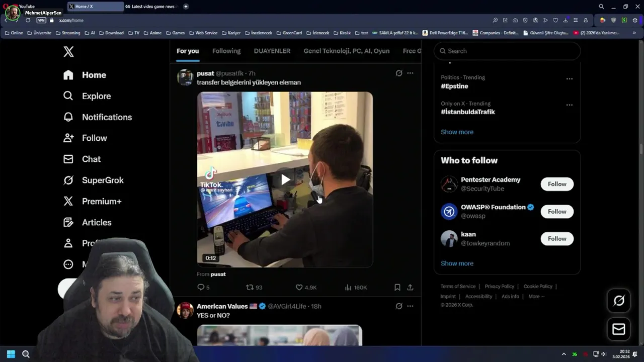Bookmark pusat's post
This screenshot has width=644, height=362.
pos(397,288)
